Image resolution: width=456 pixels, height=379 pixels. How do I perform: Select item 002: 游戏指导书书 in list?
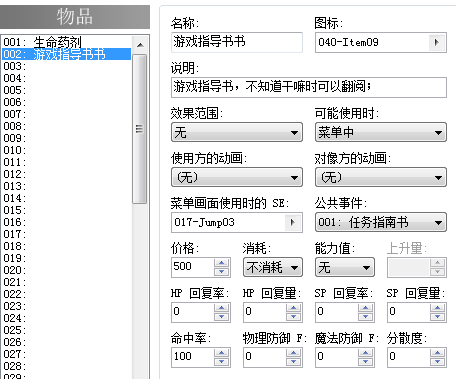coord(66,54)
